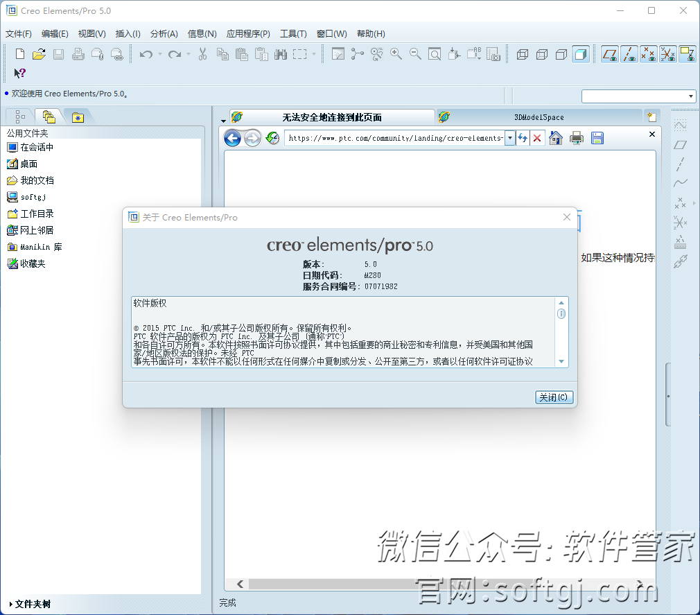This screenshot has width=700, height=615.
Task: Click the Refit view icon
Action: [x=435, y=54]
